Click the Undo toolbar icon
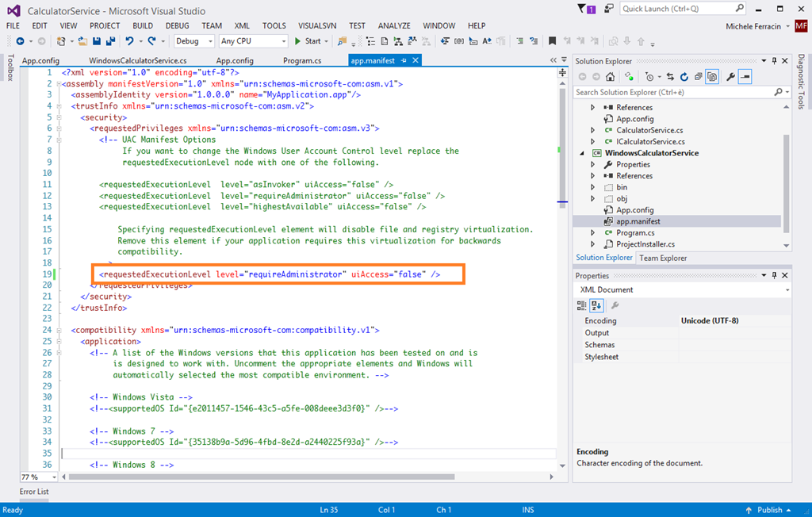 [x=130, y=41]
